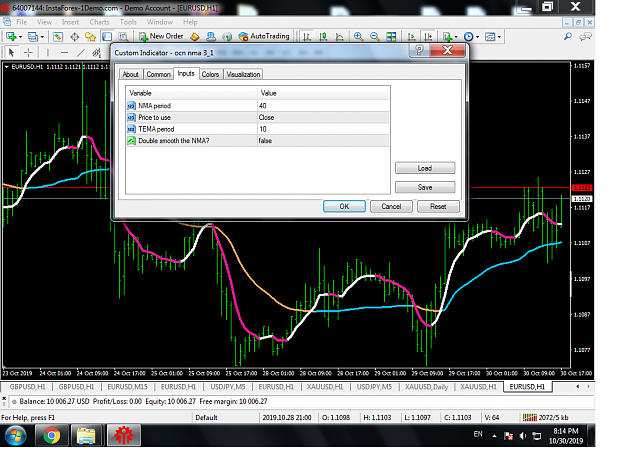Click the New Order button
Image resolution: width=625 pixels, height=469 pixels.
(161, 36)
